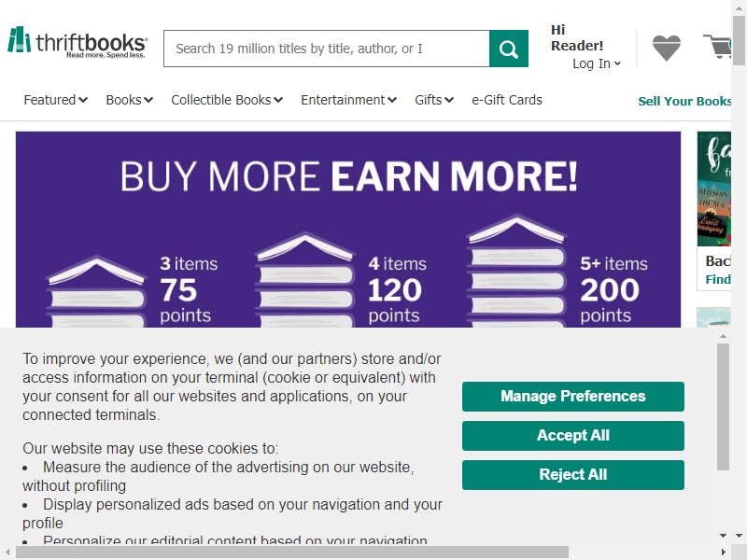Image resolution: width=747 pixels, height=560 pixels.
Task: Click the Manage Preferences button
Action: (573, 396)
